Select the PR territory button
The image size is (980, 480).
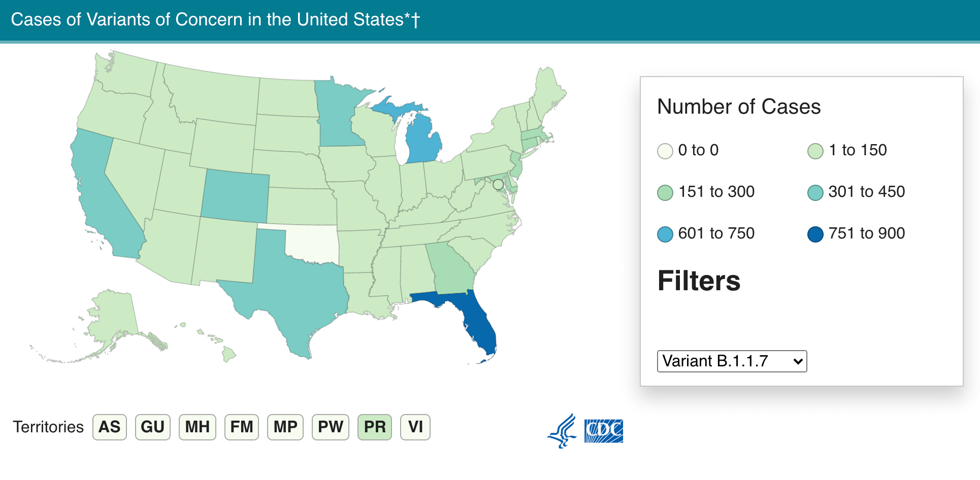[375, 427]
